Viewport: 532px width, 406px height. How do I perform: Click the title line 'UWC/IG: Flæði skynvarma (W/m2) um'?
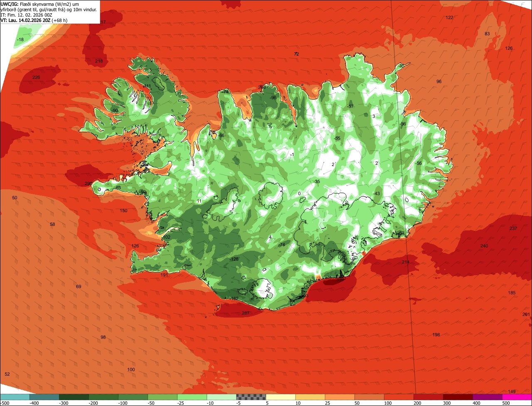point(40,4)
